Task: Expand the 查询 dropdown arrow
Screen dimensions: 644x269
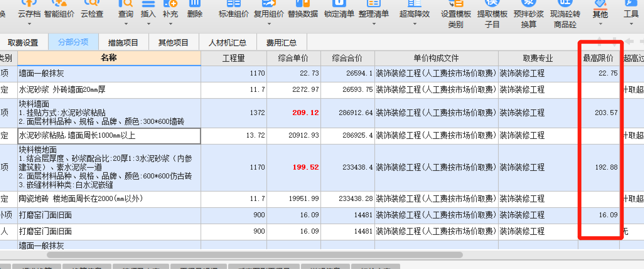Action: 126,24
